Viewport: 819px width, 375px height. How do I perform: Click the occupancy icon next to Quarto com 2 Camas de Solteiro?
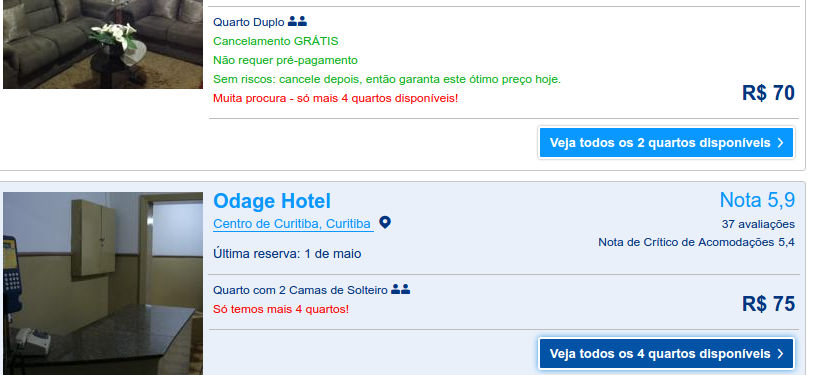tap(401, 289)
